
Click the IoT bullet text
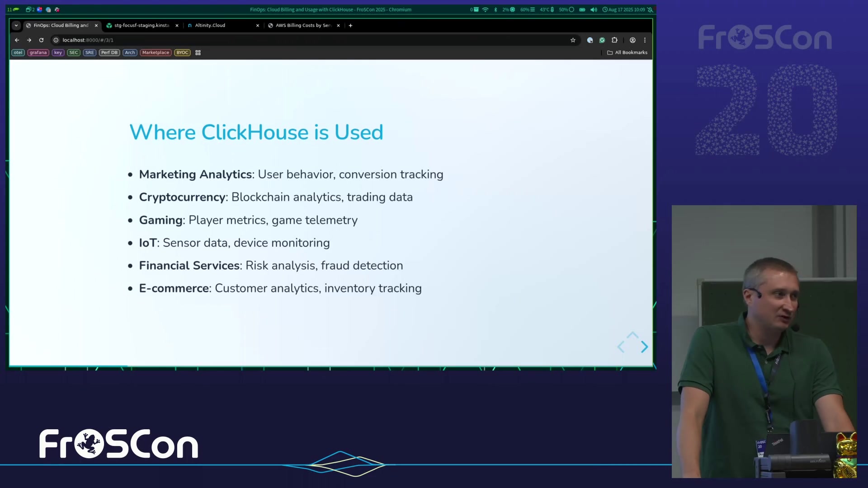234,243
